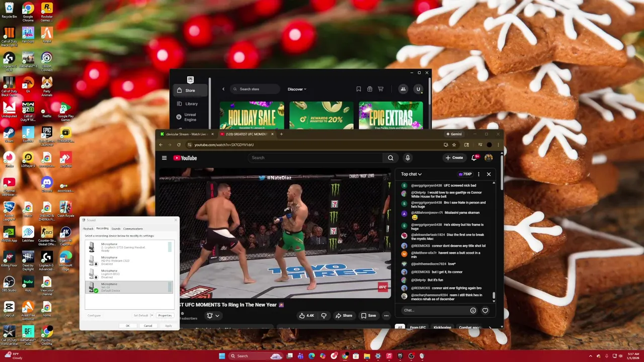This screenshot has height=362, width=644.
Task: Open the Windows Start menu
Action: pos(222,356)
